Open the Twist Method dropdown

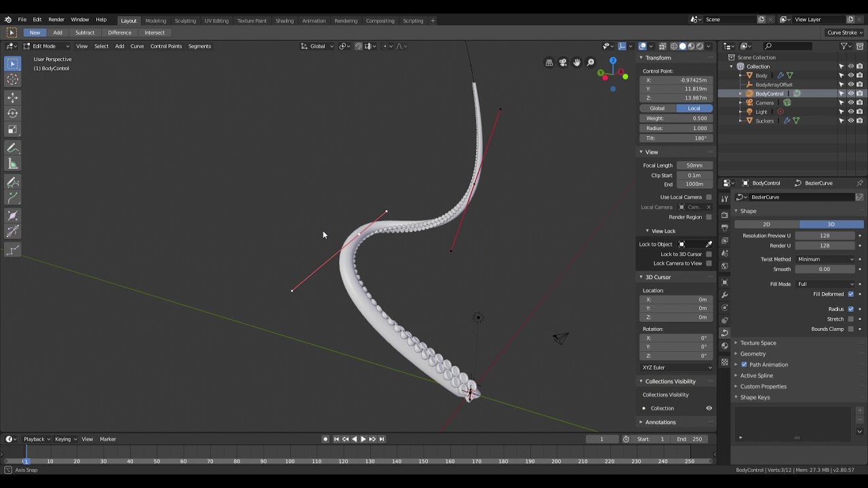[x=825, y=259]
